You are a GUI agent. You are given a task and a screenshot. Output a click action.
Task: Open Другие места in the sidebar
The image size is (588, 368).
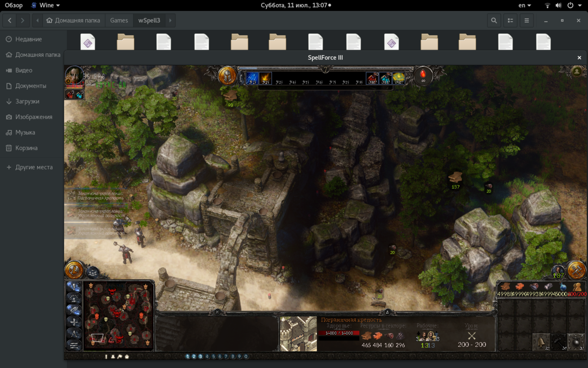tap(33, 167)
